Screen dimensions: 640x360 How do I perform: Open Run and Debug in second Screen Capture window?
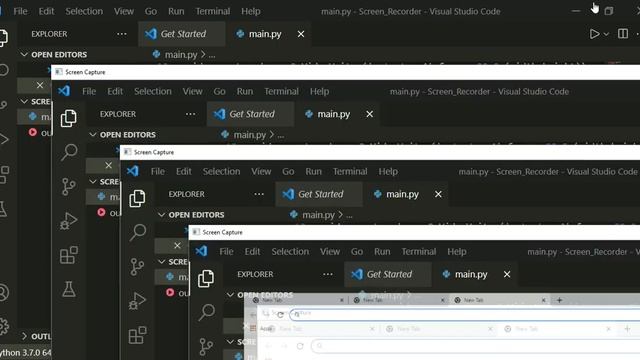pos(137,301)
